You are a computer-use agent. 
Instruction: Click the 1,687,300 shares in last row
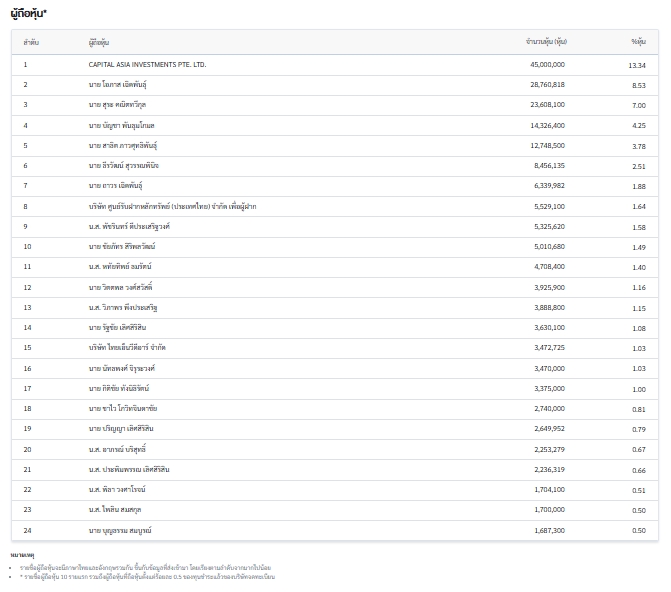549,530
